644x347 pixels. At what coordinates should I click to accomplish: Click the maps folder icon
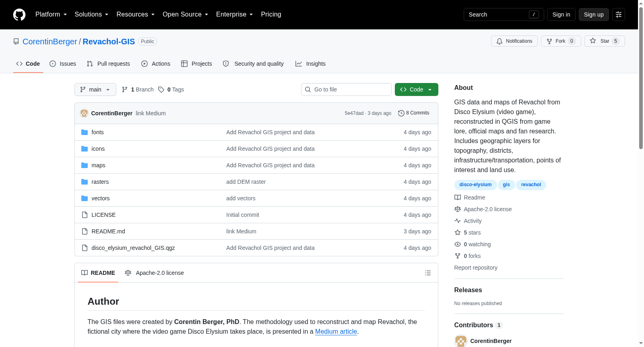point(85,165)
